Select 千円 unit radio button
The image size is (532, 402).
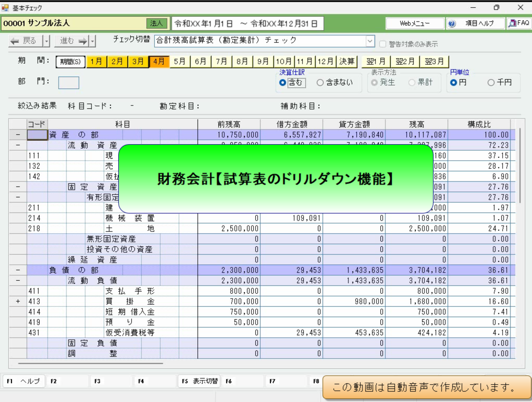click(491, 83)
